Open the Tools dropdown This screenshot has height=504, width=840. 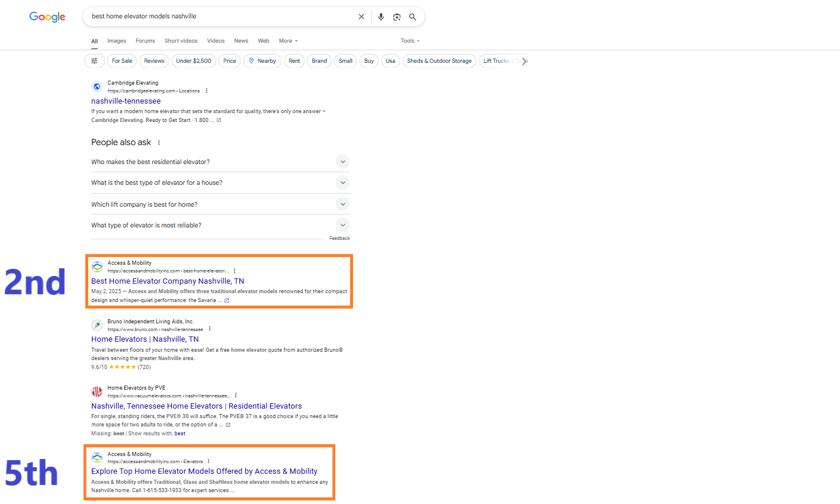(410, 41)
